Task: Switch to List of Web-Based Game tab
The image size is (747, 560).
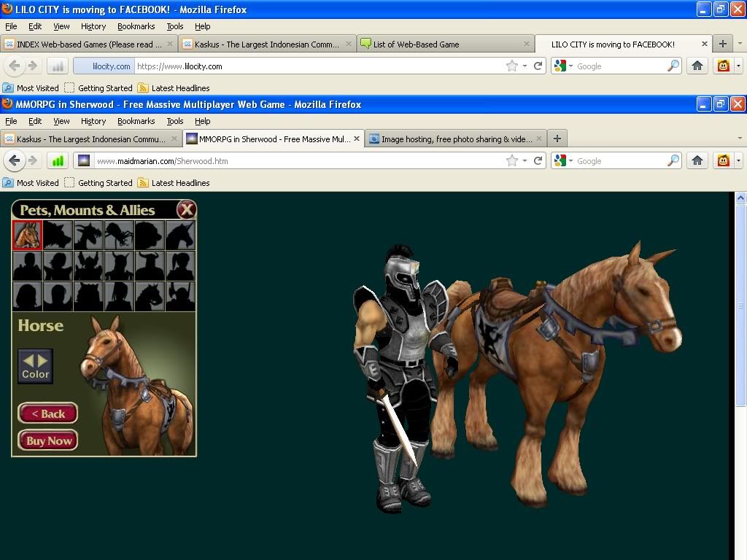Action: point(446,44)
